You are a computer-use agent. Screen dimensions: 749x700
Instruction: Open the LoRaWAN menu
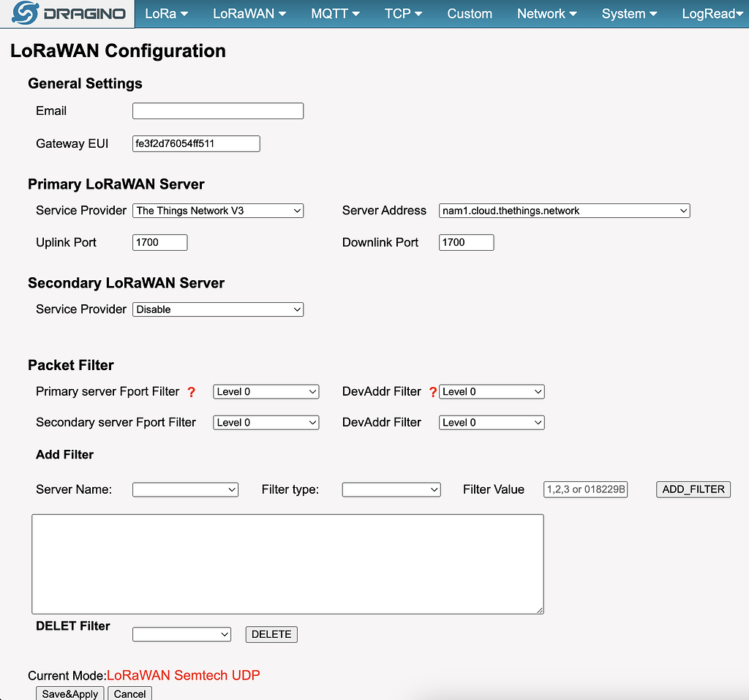(x=249, y=13)
